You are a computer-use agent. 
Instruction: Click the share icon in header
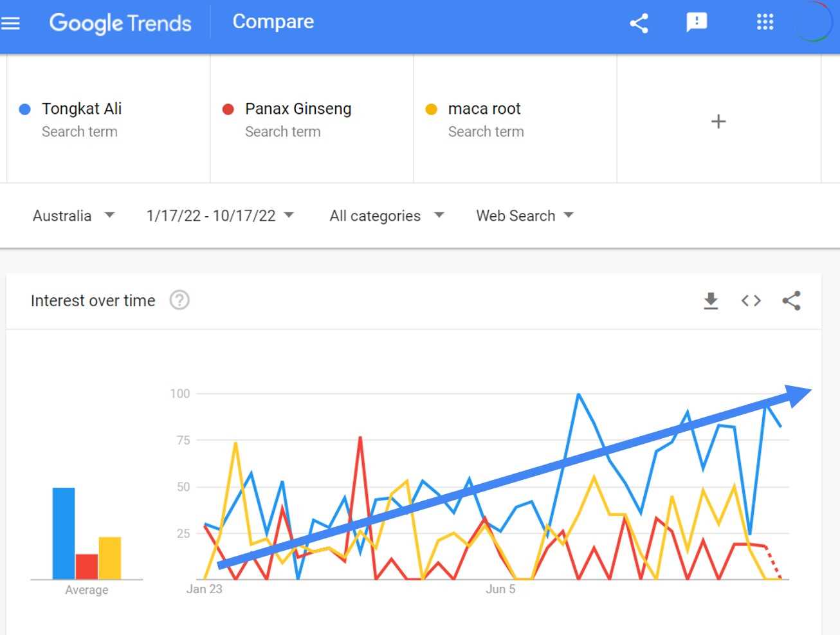(639, 24)
